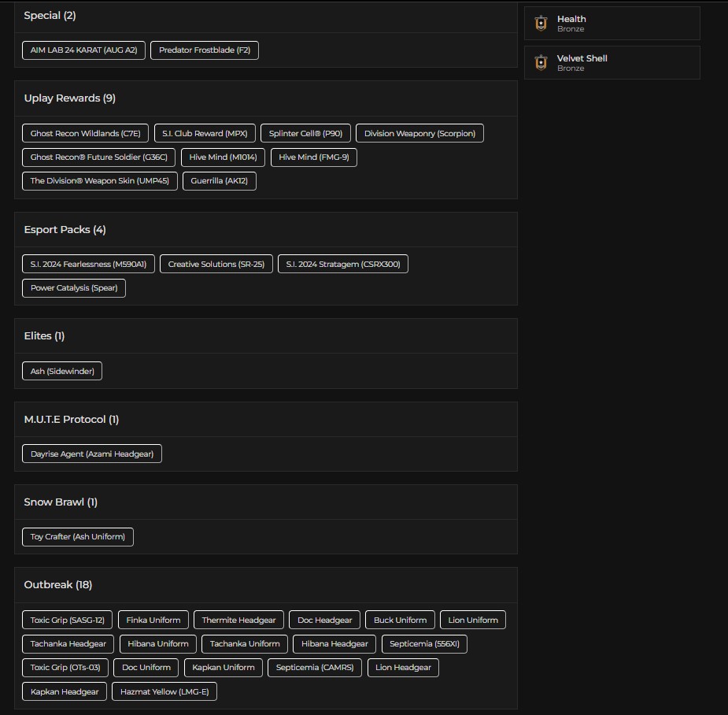
Task: Open the S.I. Club Reward (MPX) item
Action: 205,133
